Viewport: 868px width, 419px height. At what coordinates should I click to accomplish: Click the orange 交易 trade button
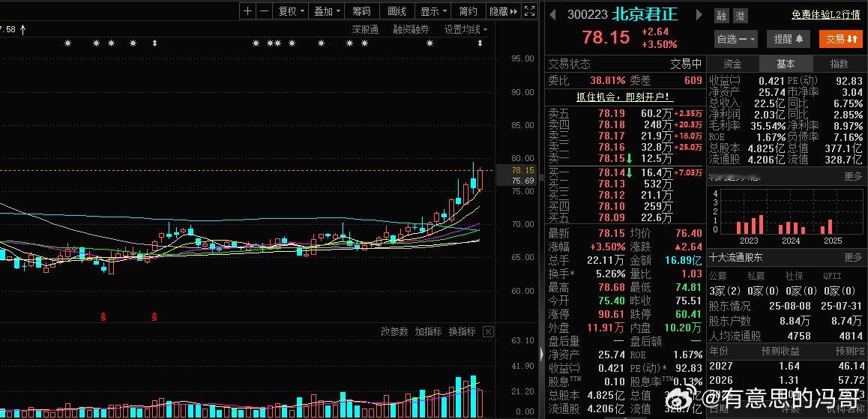(x=842, y=39)
